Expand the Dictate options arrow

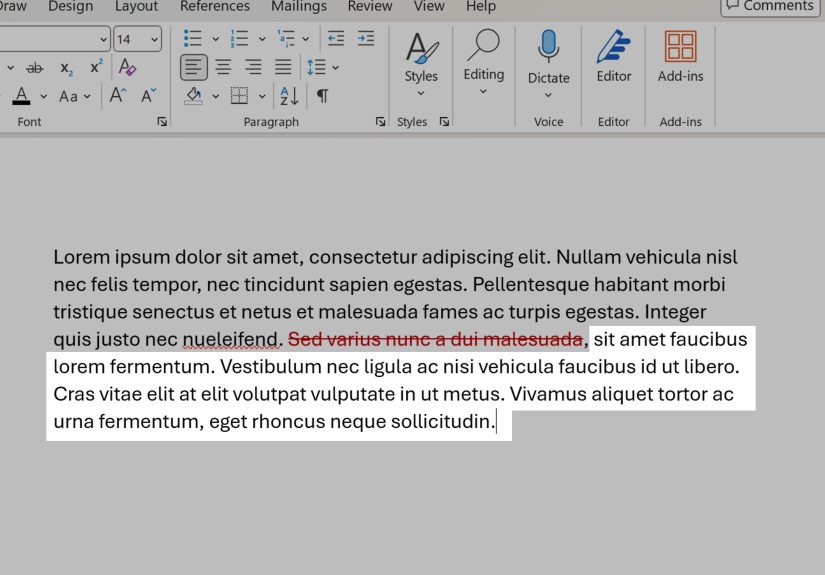pos(548,95)
